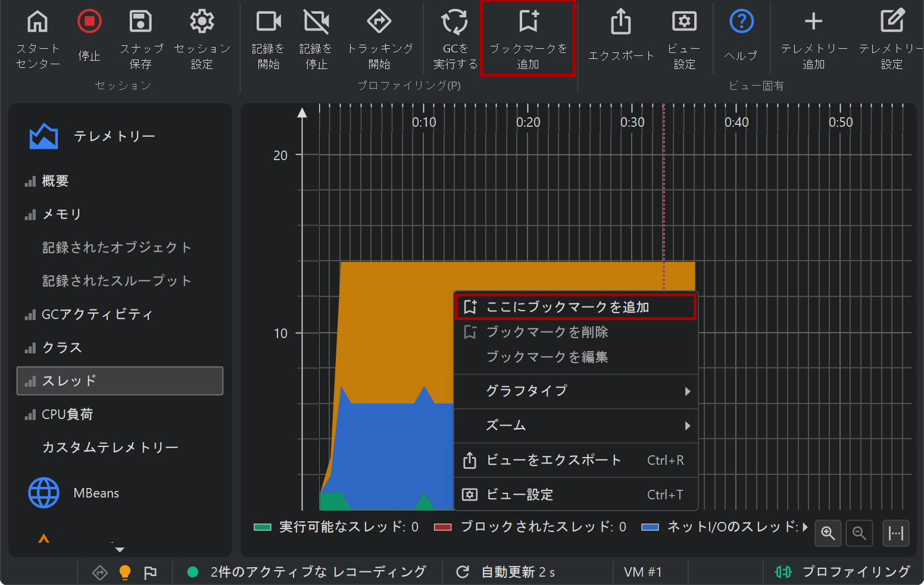Open the GCアクティビティ view
This screenshot has width=924, height=585.
tap(97, 314)
